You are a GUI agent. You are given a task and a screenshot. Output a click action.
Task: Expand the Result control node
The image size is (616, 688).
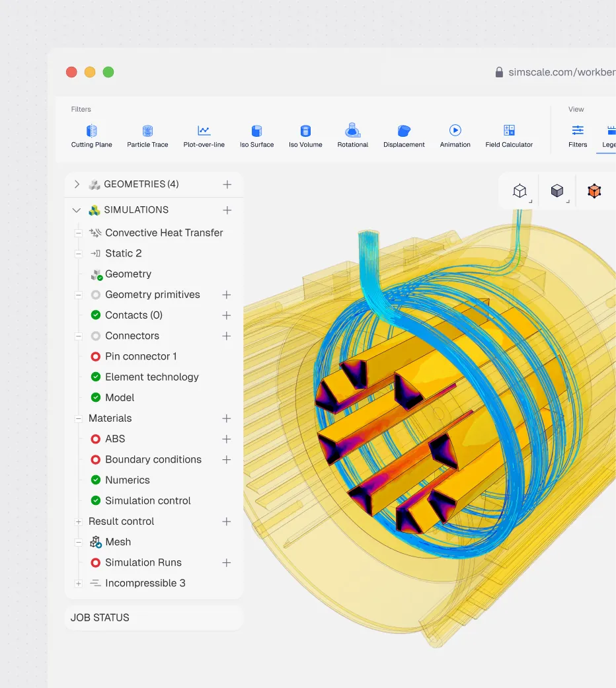78,521
